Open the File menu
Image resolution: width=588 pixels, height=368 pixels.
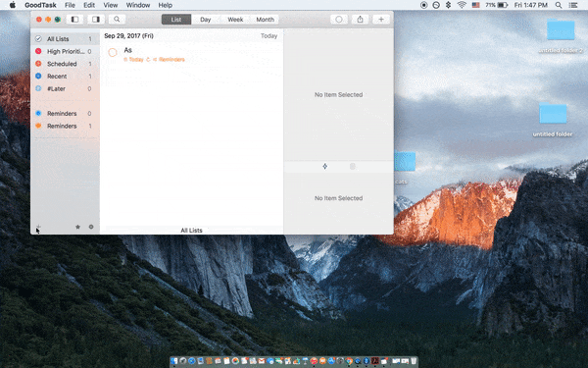(x=70, y=5)
